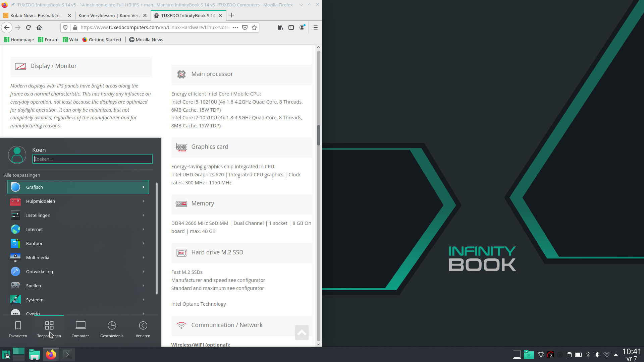Click the Verlaten button in the launcher
This screenshot has width=644, height=362.
pos(143,328)
